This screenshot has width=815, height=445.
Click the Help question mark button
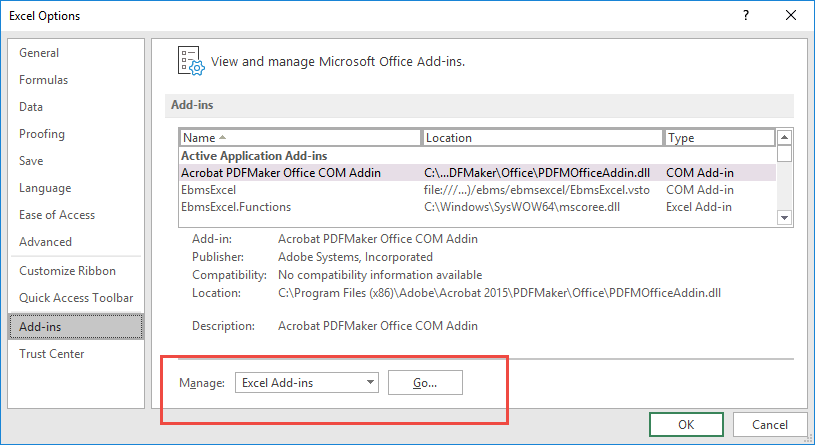[745, 16]
